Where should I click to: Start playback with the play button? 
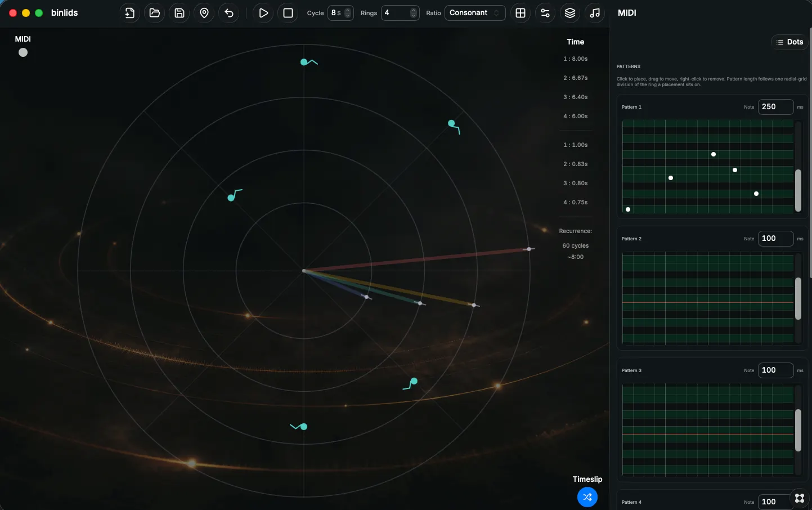[x=263, y=13]
